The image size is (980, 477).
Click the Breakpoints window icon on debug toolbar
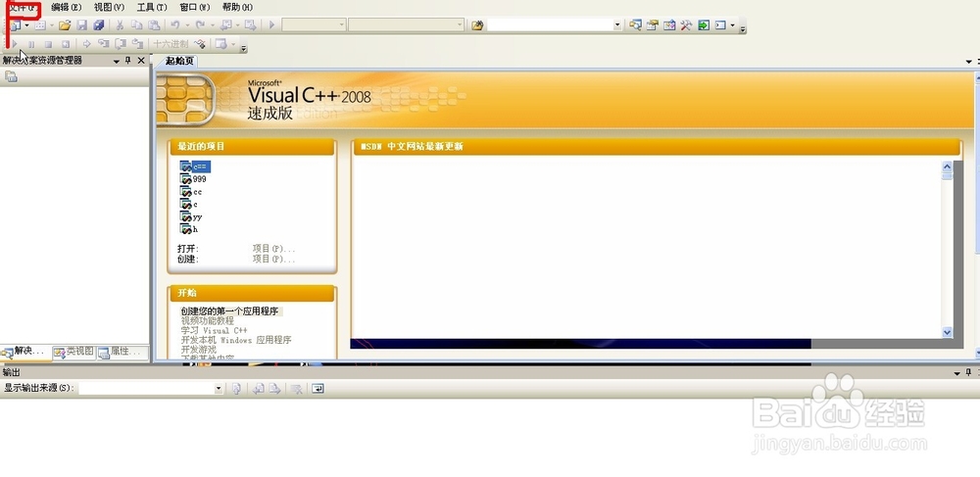coord(220,44)
